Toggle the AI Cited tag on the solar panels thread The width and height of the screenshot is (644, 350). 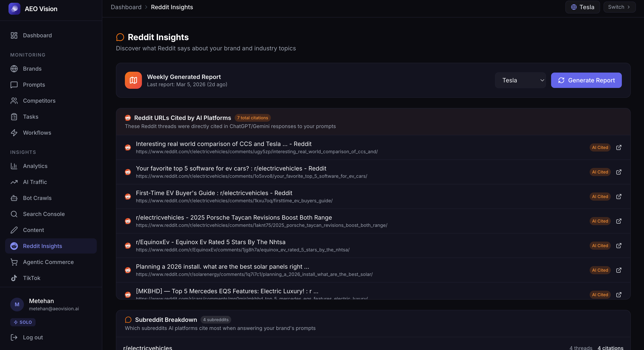(600, 270)
